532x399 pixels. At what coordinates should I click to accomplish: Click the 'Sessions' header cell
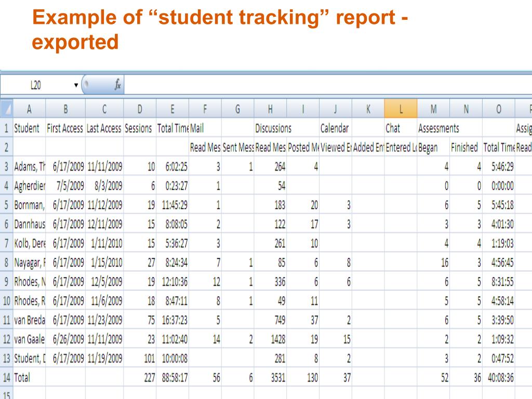[x=140, y=128]
